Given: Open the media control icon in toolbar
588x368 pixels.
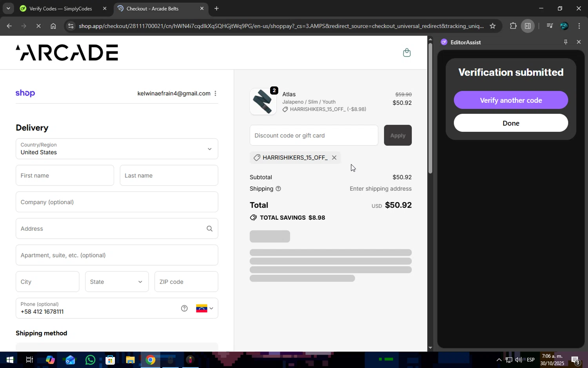Looking at the screenshot, I should [549, 26].
